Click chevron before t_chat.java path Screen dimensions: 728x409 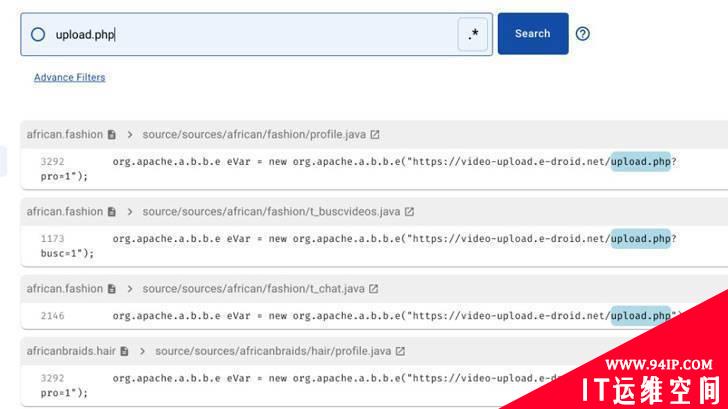click(x=130, y=289)
